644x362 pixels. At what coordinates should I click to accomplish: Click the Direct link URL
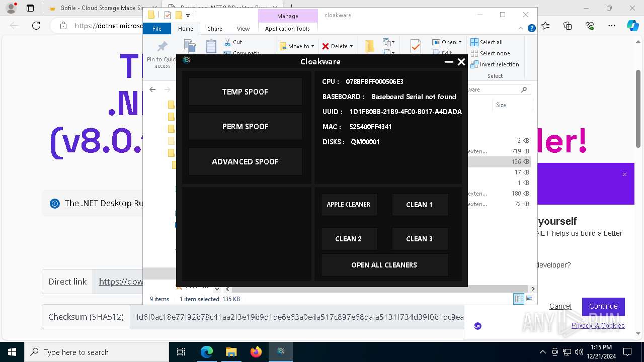pos(121,282)
